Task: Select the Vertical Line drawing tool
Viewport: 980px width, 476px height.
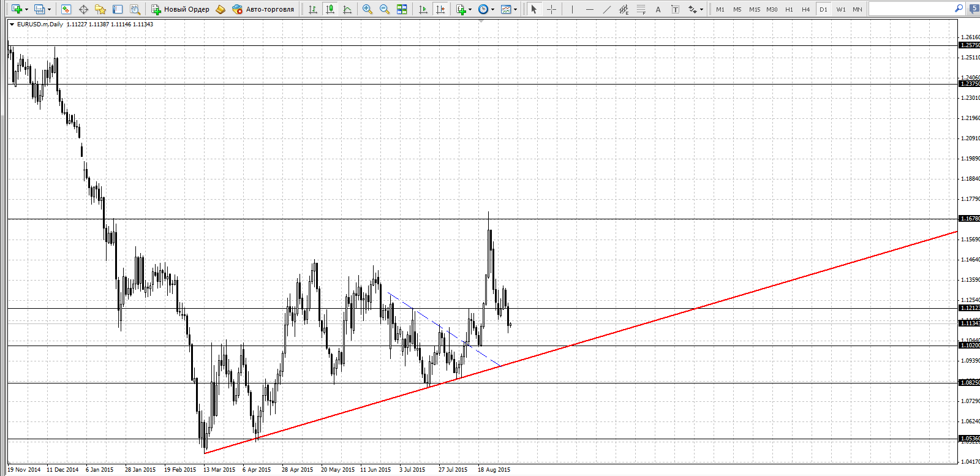Action: point(572,9)
